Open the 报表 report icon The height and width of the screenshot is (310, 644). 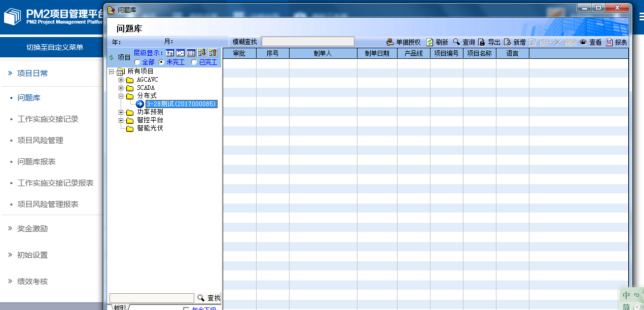[x=609, y=42]
